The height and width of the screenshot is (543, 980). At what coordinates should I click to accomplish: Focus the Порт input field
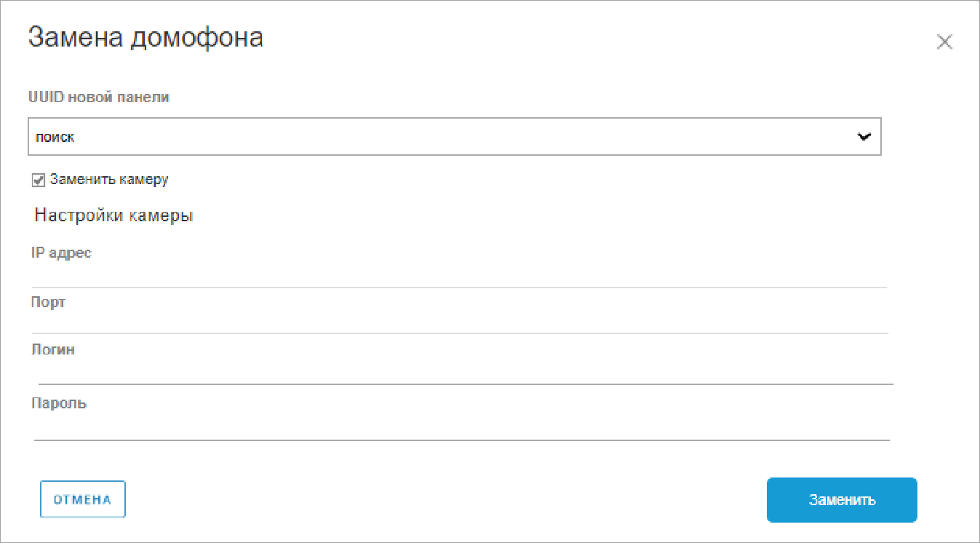point(458,321)
